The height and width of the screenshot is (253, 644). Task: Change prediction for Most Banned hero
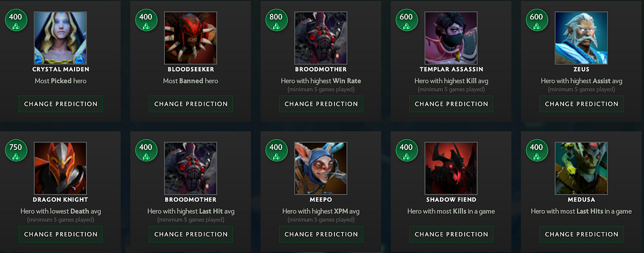tap(191, 104)
